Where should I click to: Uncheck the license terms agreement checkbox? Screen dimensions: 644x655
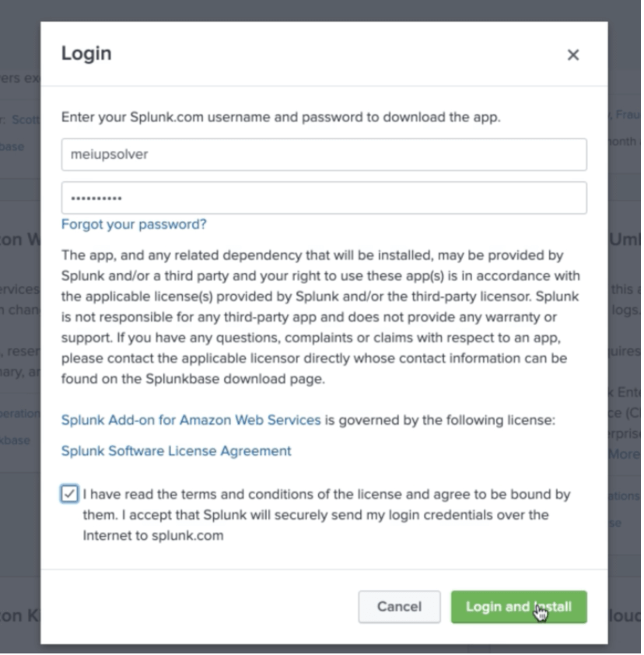tap(69, 494)
